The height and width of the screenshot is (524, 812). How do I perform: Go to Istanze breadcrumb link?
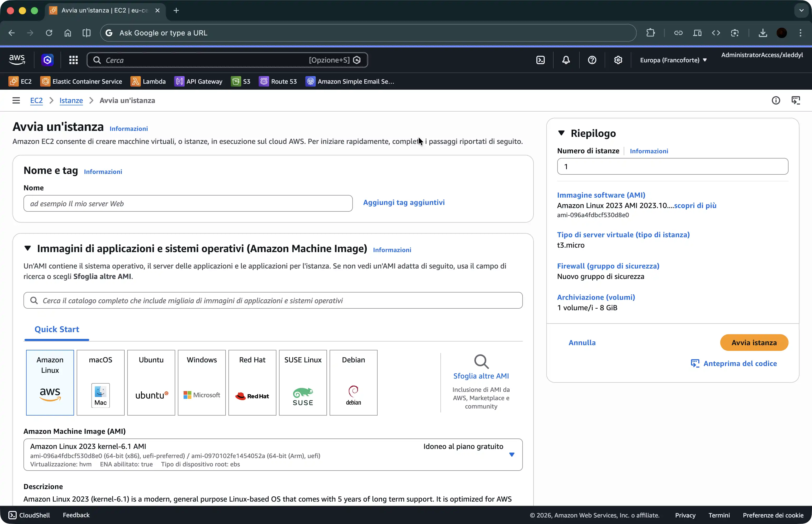point(71,100)
